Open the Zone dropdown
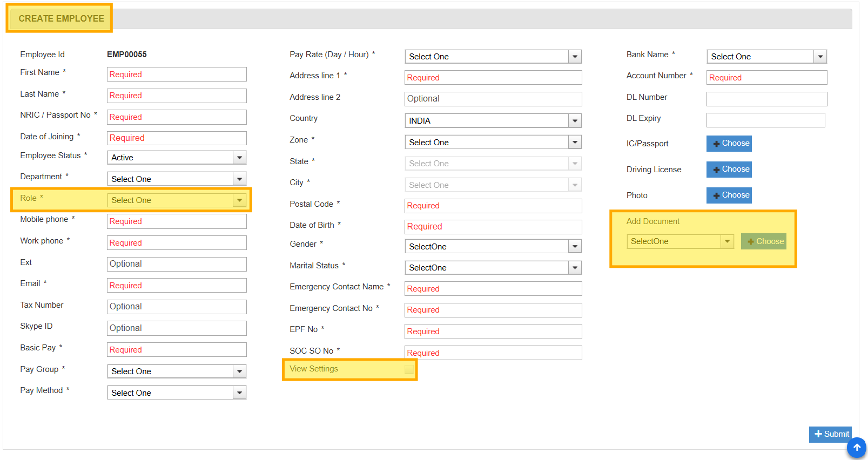 click(493, 142)
